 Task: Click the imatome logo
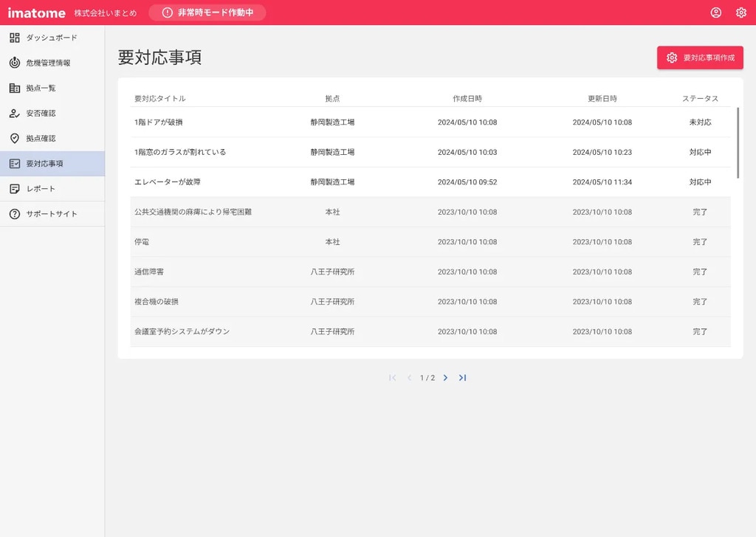(37, 13)
